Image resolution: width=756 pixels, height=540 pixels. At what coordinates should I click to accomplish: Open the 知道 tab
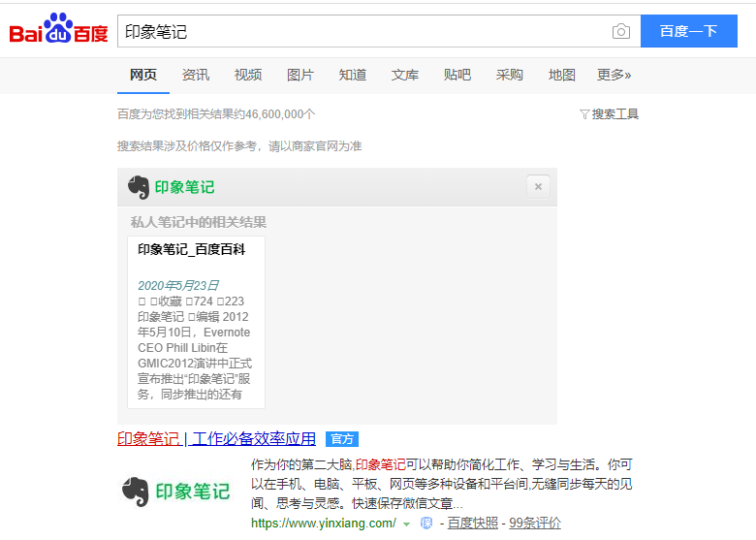[353, 75]
